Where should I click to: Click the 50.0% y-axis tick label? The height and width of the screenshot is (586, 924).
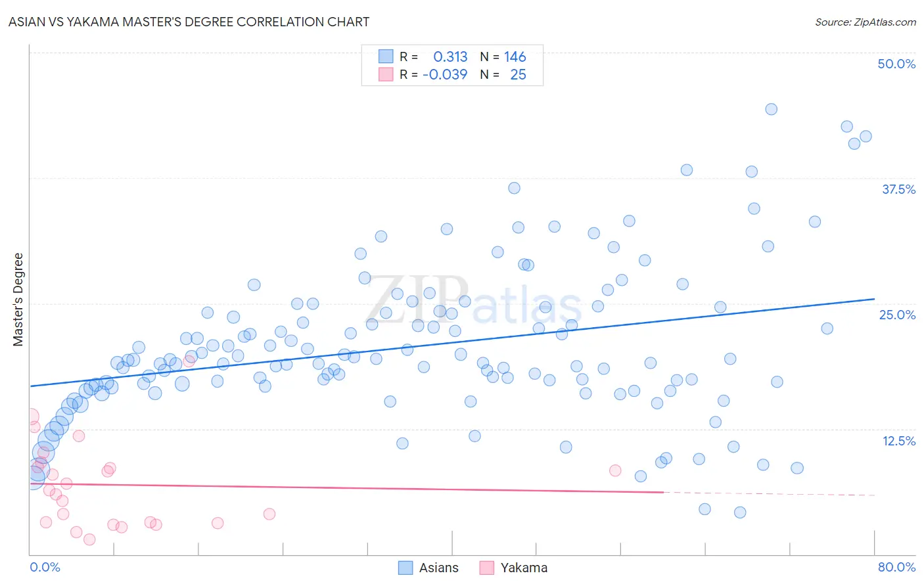click(896, 64)
